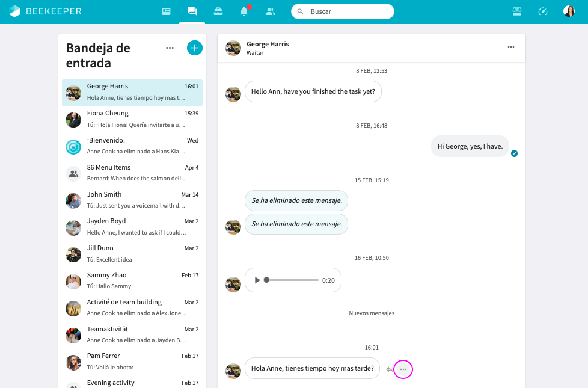Open the user profile avatar menu
The image size is (588, 388).
[x=569, y=11]
